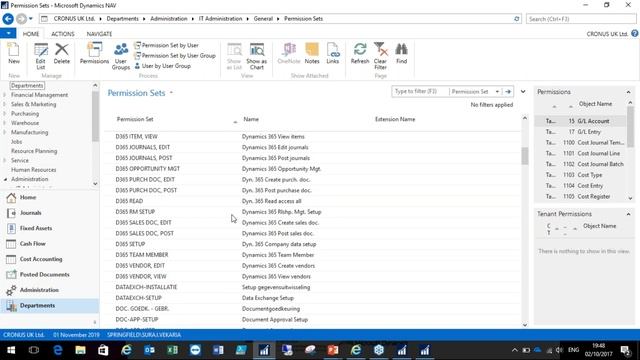Refresh the permission sets list
The height and width of the screenshot is (360, 640).
[x=360, y=53]
